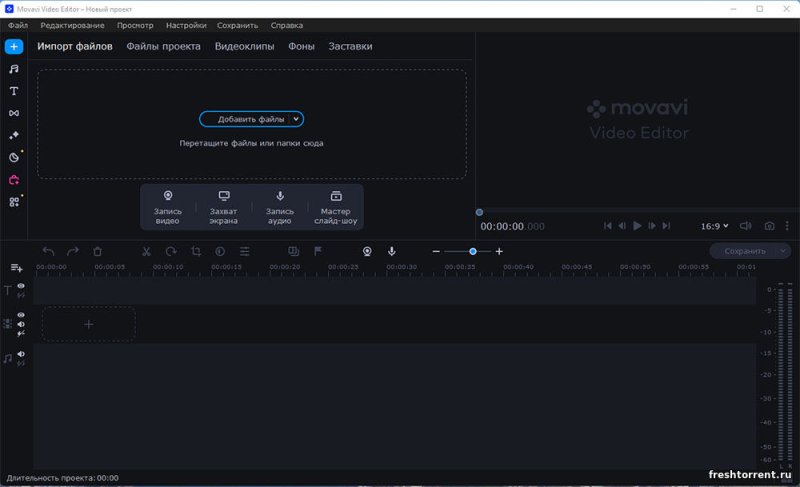
Task: Open the Настройки menu
Action: 186,24
